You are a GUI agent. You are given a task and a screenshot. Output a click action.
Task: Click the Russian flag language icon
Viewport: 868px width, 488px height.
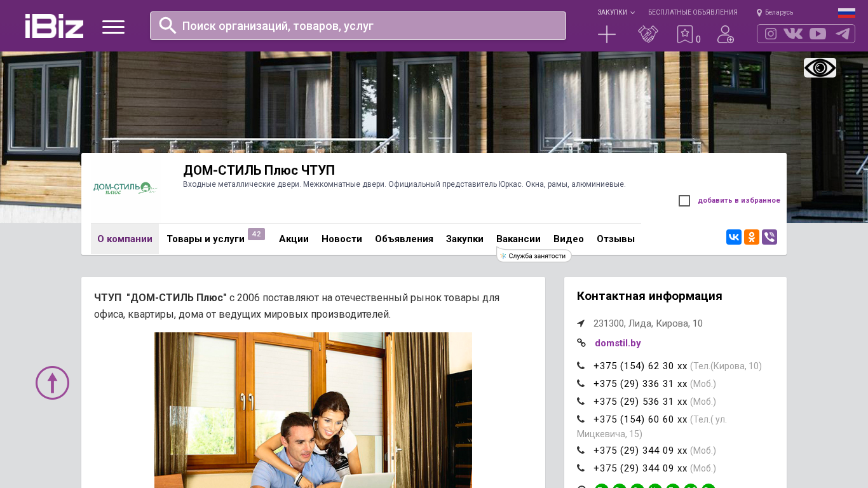[x=846, y=13]
